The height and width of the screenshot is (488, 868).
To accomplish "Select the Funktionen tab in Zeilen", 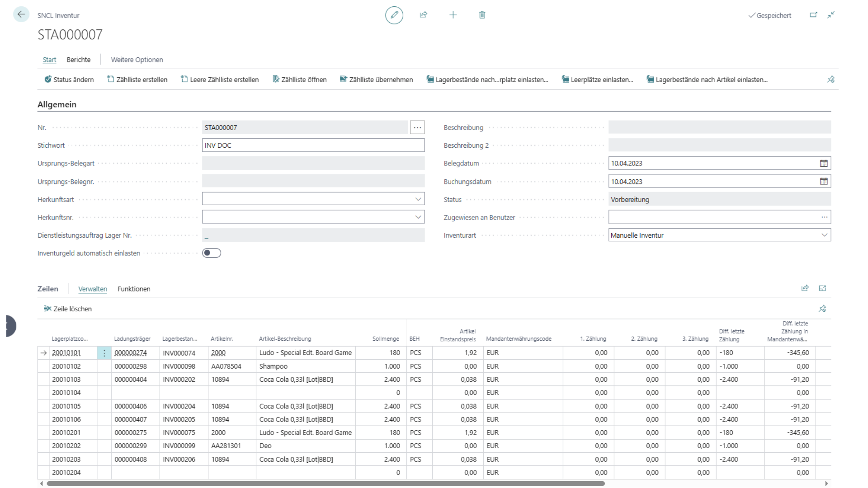I will click(134, 289).
